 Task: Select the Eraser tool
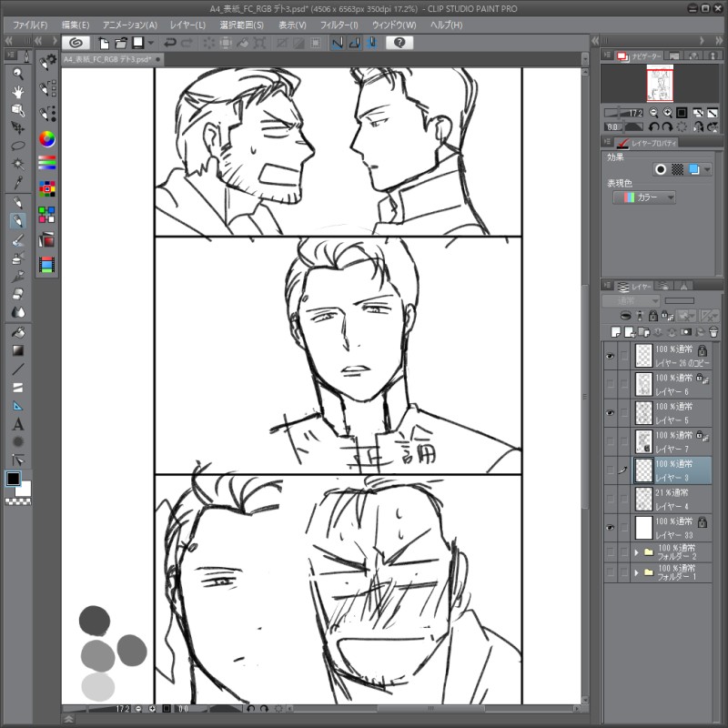coord(17,294)
